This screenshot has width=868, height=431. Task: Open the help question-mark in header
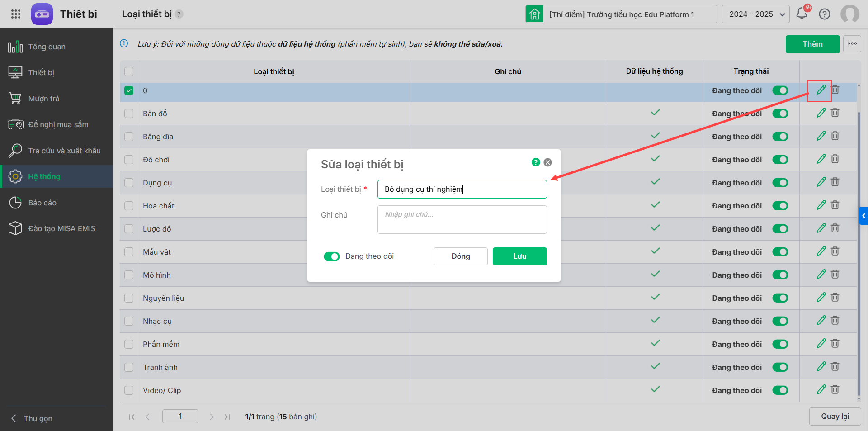pyautogui.click(x=825, y=14)
